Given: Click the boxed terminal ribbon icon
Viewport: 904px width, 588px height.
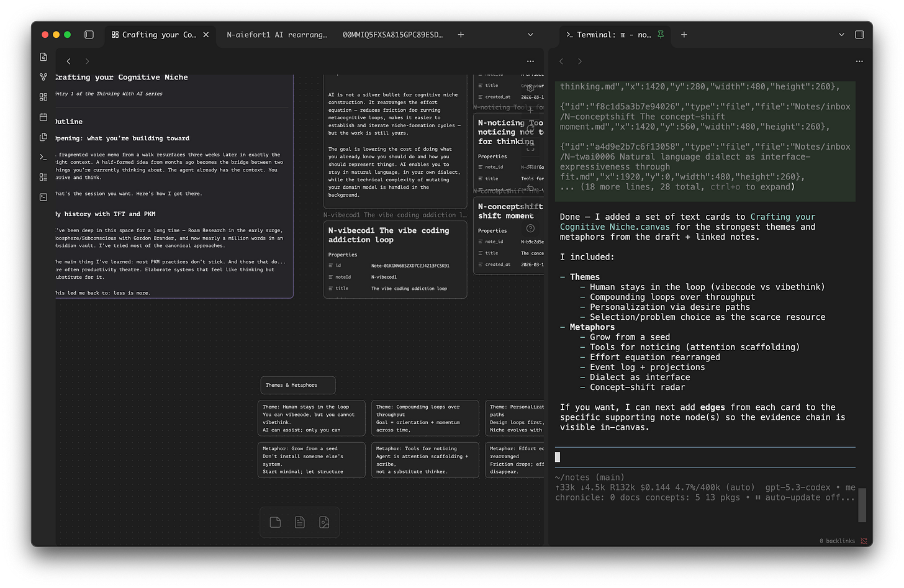Looking at the screenshot, I should tap(43, 197).
